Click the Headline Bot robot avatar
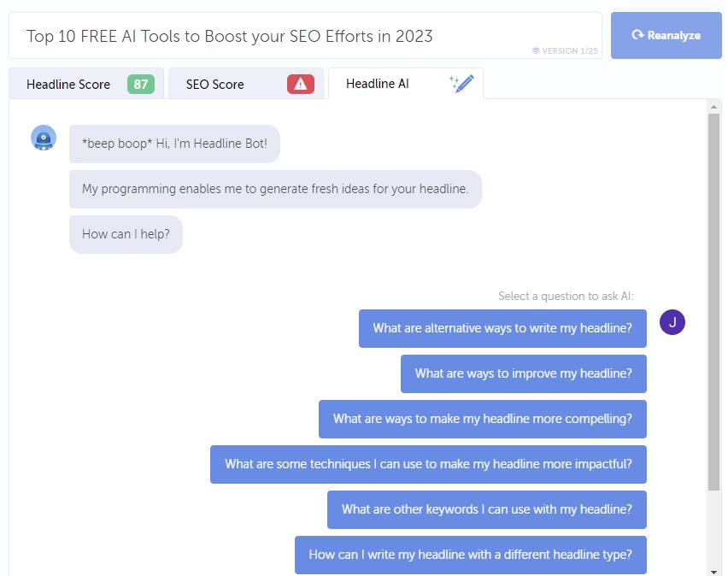This screenshot has width=728, height=576. point(44,138)
